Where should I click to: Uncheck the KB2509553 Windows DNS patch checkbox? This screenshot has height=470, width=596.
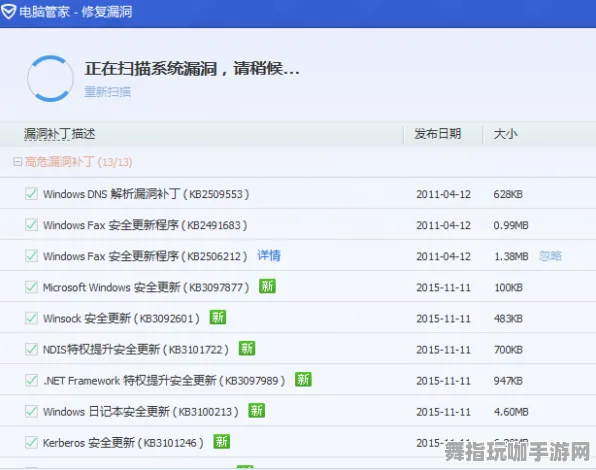point(31,194)
